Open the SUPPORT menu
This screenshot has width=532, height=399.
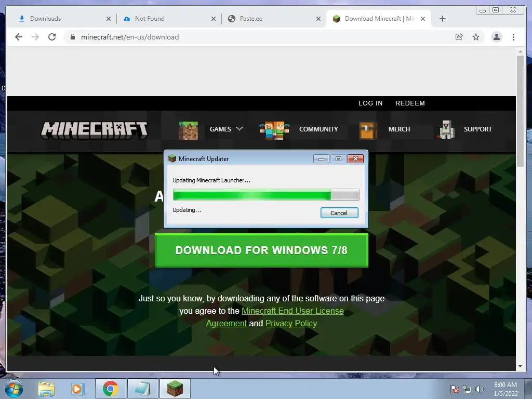(x=478, y=129)
